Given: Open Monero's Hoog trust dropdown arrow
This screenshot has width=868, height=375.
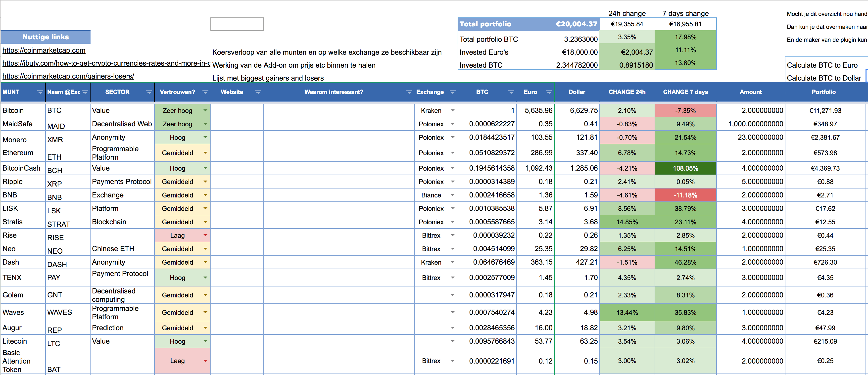Looking at the screenshot, I should click(205, 138).
